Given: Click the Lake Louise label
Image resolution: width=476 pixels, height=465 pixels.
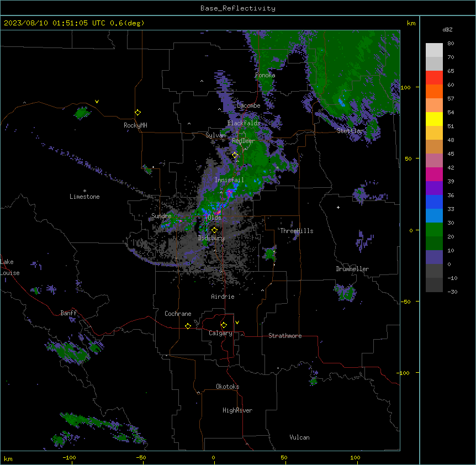Looking at the screenshot, I should click(9, 267).
